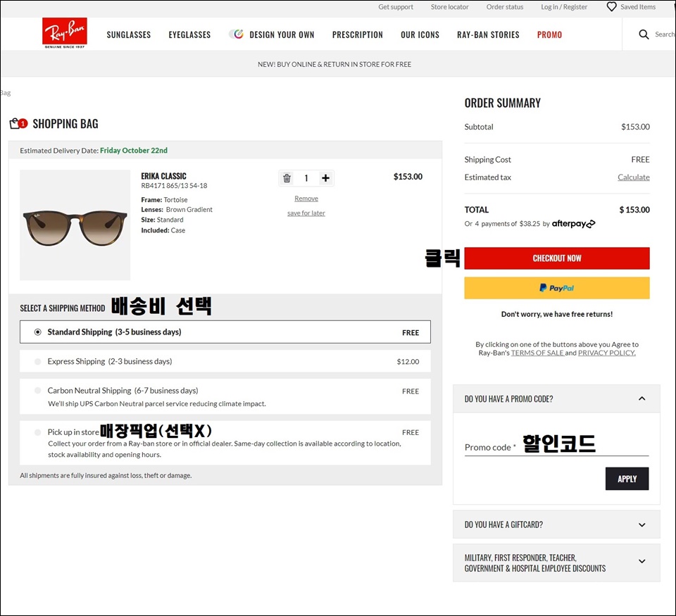Click the Design Your Own color wheel icon
Screen dimensions: 676x616
click(x=237, y=34)
